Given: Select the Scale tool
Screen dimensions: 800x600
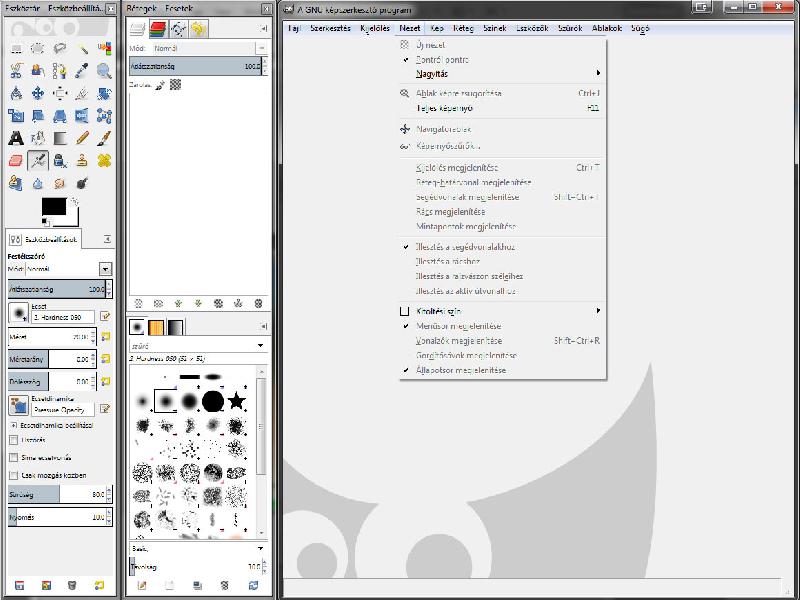Looking at the screenshot, I should coord(16,116).
